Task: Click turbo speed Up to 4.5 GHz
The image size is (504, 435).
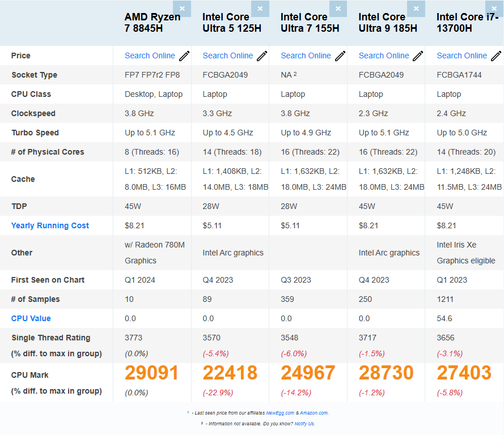Action: coord(228,133)
